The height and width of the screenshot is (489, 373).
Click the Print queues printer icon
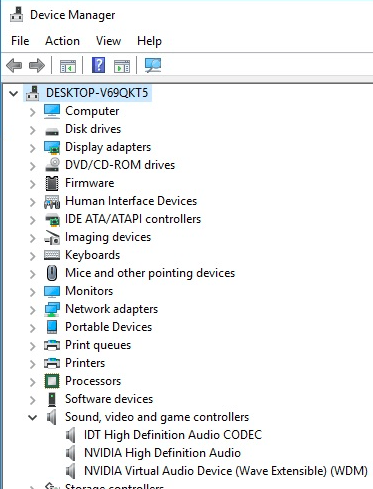click(52, 345)
